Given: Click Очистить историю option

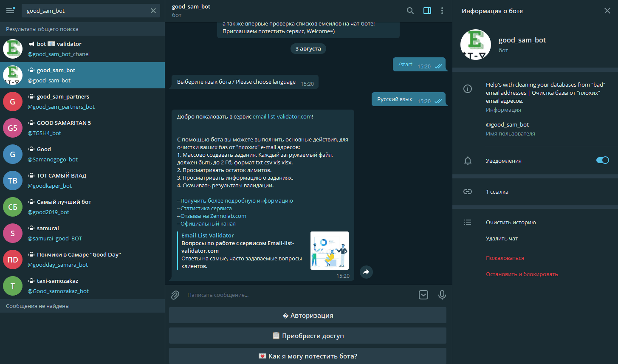Looking at the screenshot, I should 511,222.
